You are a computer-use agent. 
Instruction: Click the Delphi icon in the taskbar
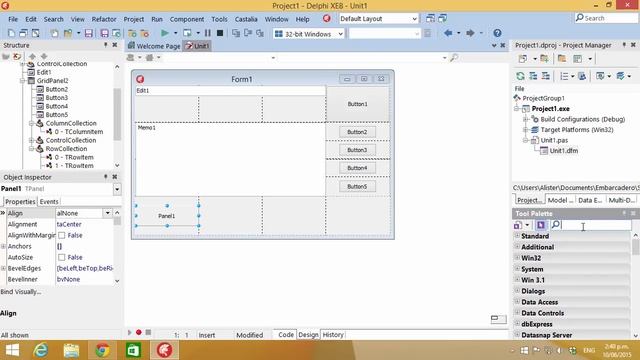pos(164,350)
